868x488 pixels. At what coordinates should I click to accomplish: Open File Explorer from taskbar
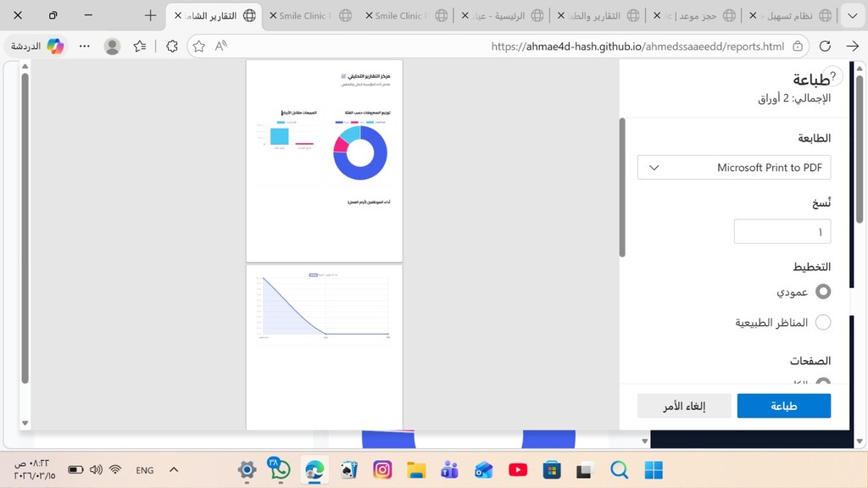[x=415, y=469]
